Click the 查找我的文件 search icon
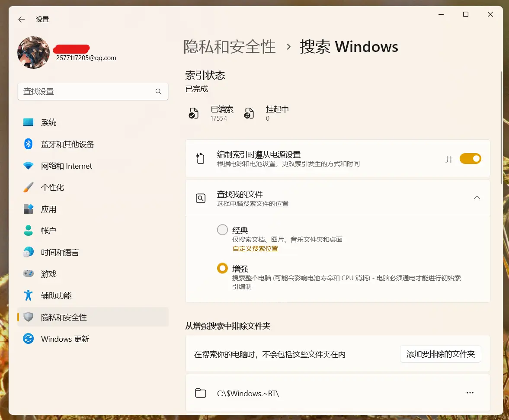Screen dimensions: 509x420 201,198
